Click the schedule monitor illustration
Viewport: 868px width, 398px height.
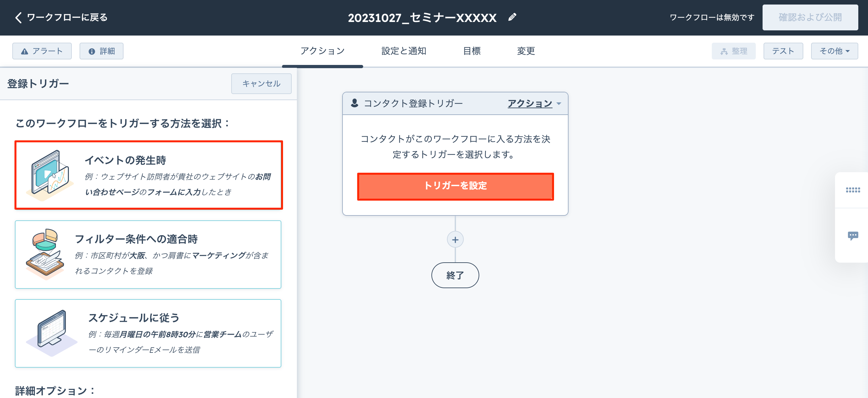(51, 333)
